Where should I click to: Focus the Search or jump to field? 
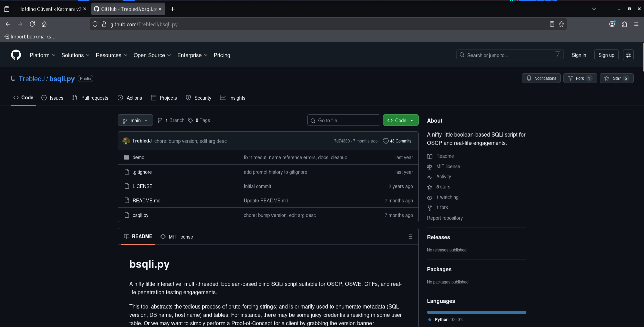click(509, 55)
